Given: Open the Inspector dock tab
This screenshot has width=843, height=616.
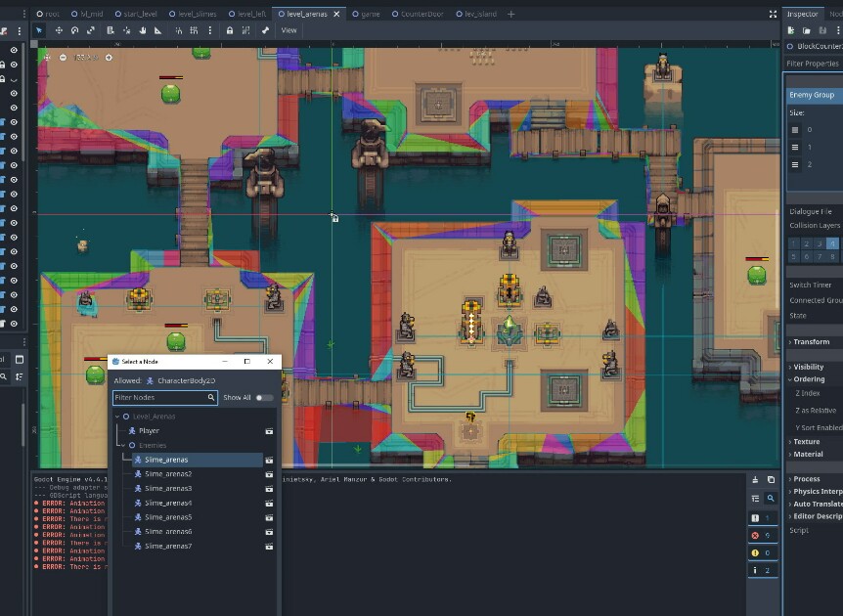Looking at the screenshot, I should tap(802, 14).
